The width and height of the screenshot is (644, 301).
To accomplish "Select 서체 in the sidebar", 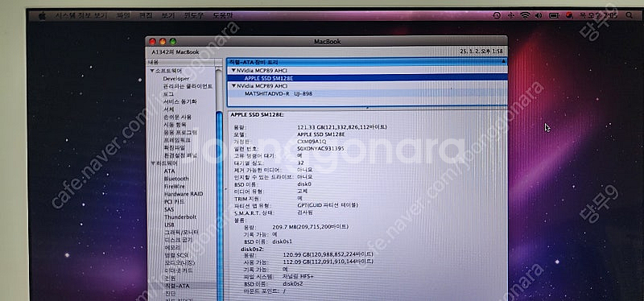I will 168,109.
